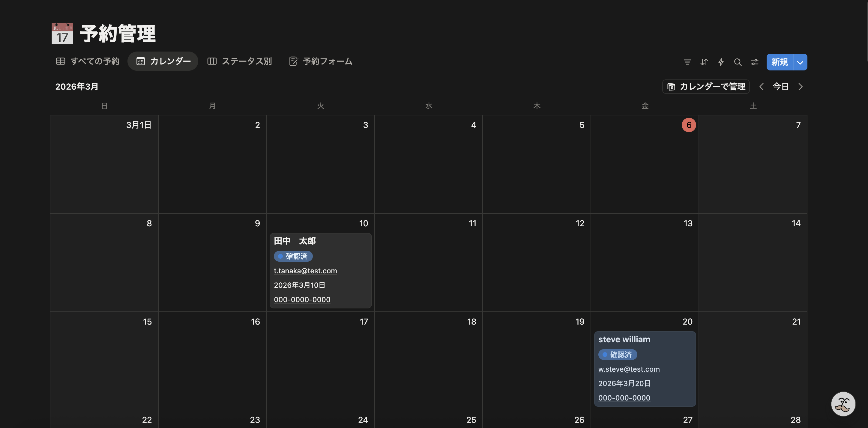Go to previous month arrow

tap(761, 87)
